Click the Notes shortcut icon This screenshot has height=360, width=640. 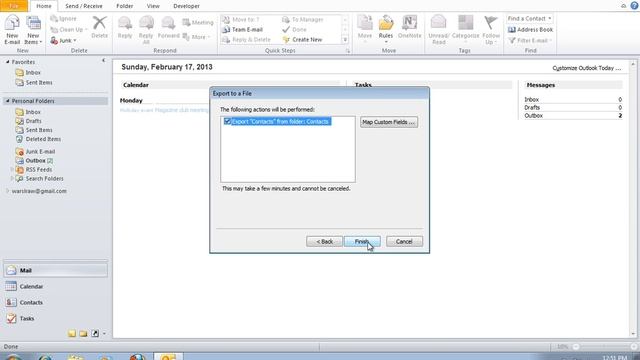72,333
